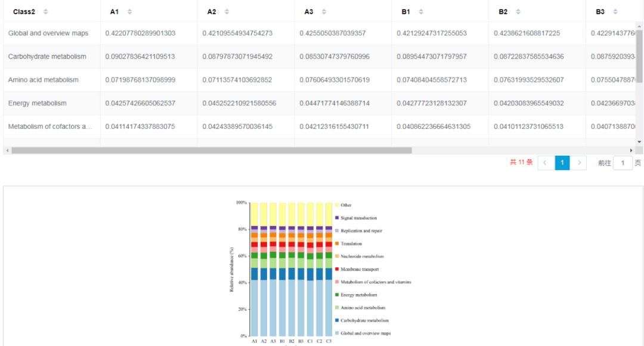Image resolution: width=644 pixels, height=346 pixels.
Task: Click the page jump number field
Action: tap(623, 163)
